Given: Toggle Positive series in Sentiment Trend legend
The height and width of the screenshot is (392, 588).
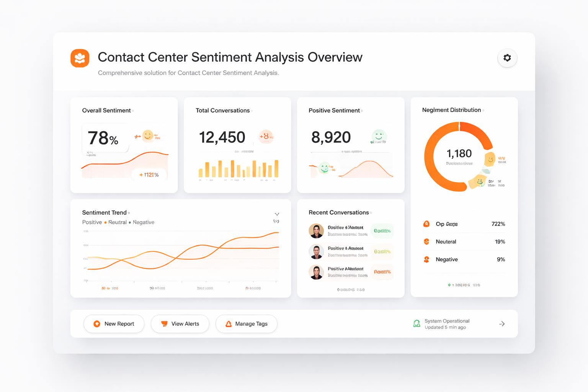Looking at the screenshot, I should coord(92,222).
